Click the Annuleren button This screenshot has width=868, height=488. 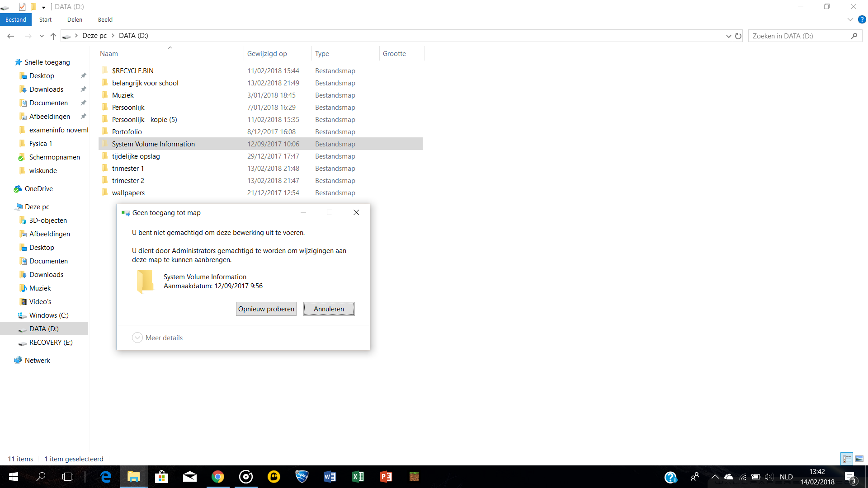(x=329, y=309)
